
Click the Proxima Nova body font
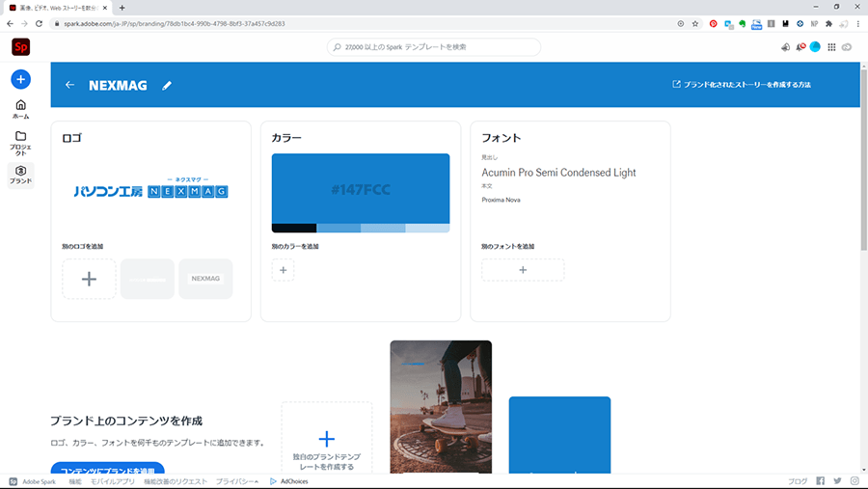[501, 200]
